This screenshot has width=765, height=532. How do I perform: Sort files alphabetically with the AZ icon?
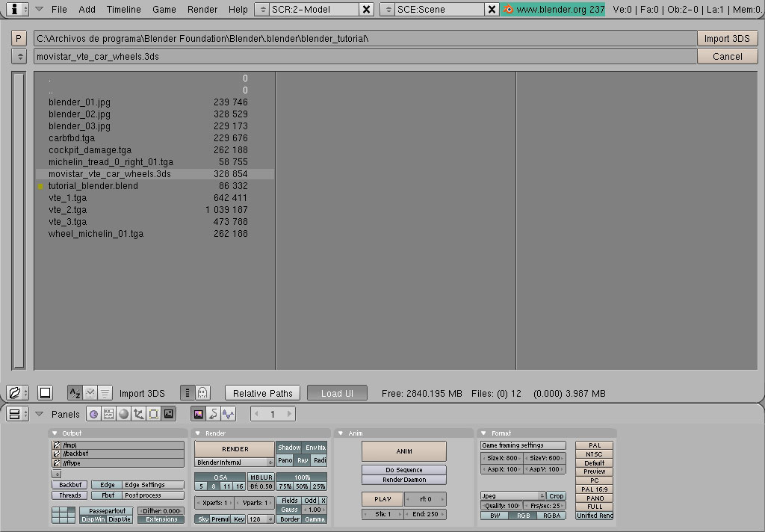coord(75,393)
